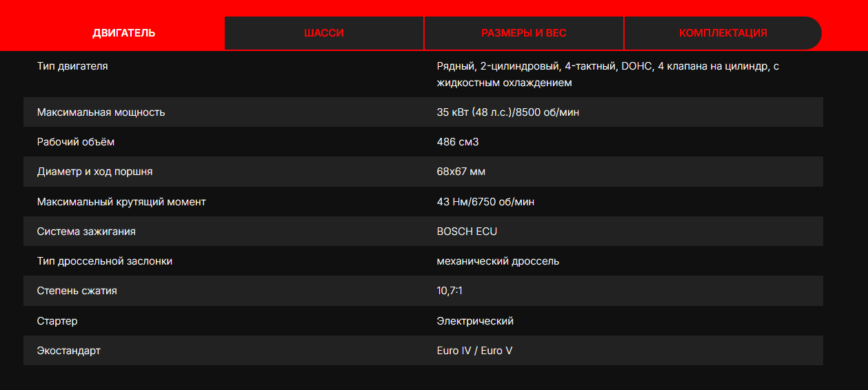This screenshot has width=868, height=390.
Task: Click the Степень сжатия row label
Action: coord(77,291)
